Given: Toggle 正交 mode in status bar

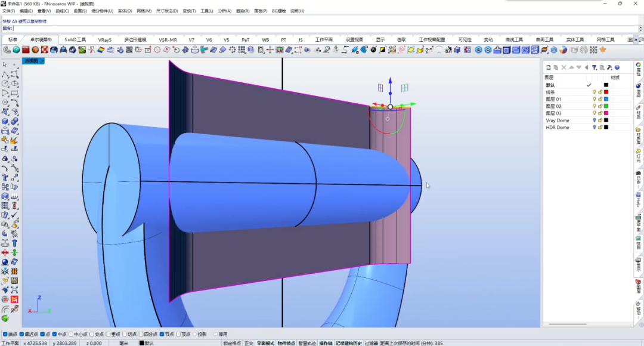Looking at the screenshot, I should (x=249, y=343).
